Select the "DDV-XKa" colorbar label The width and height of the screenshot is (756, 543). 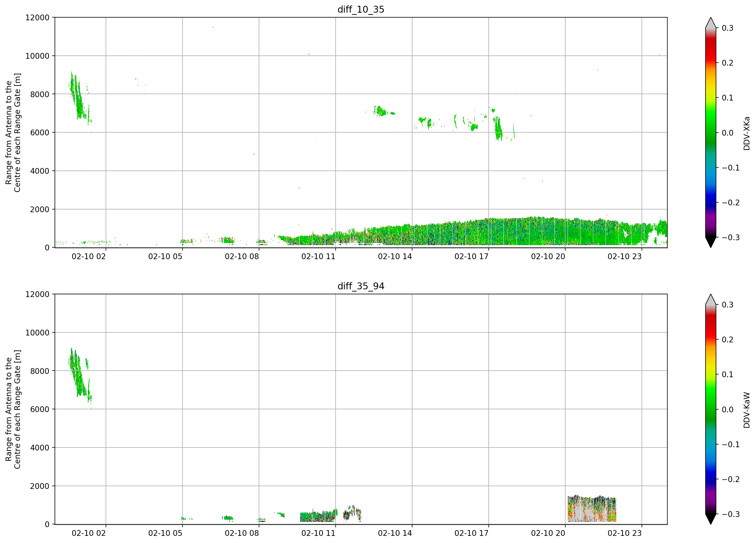click(746, 133)
